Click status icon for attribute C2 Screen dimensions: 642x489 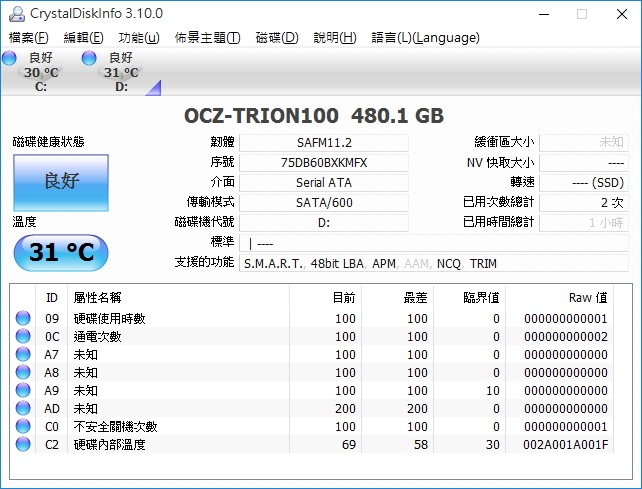pos(23,444)
